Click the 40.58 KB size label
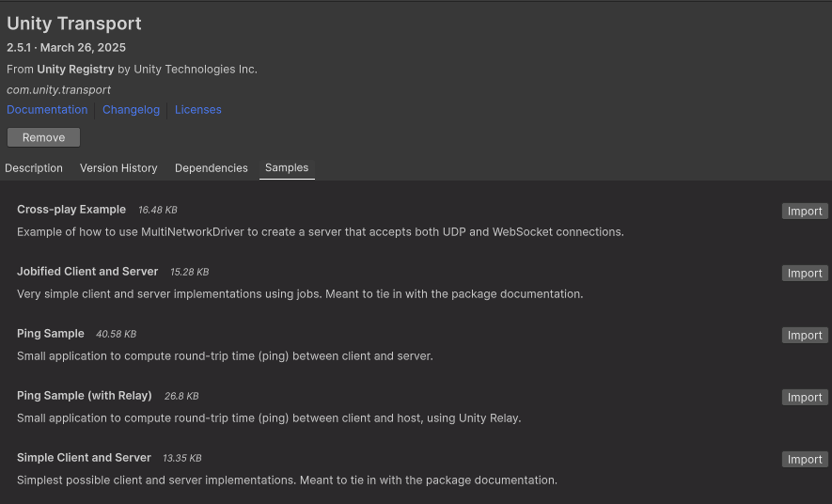Viewport: 832px width, 504px height. click(117, 334)
